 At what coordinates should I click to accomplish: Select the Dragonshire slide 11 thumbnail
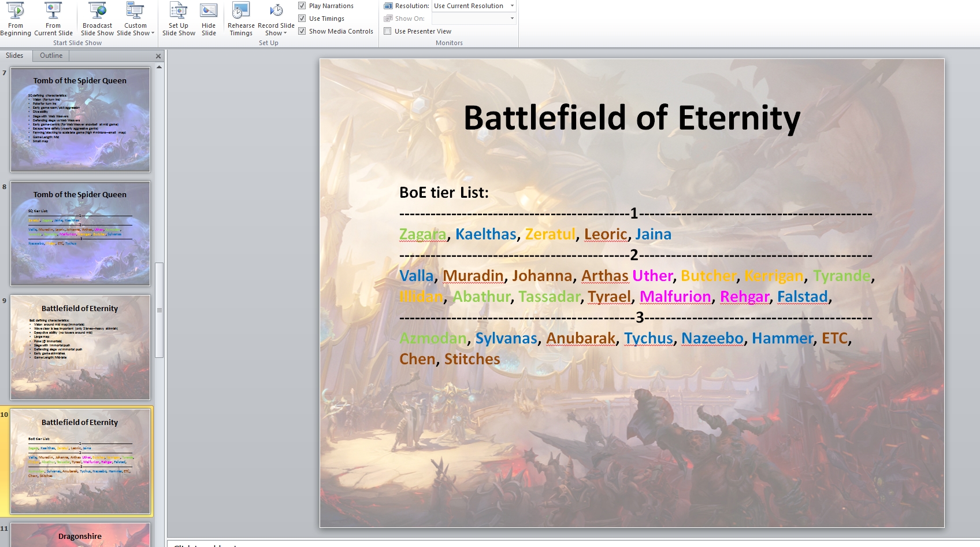coord(80,535)
